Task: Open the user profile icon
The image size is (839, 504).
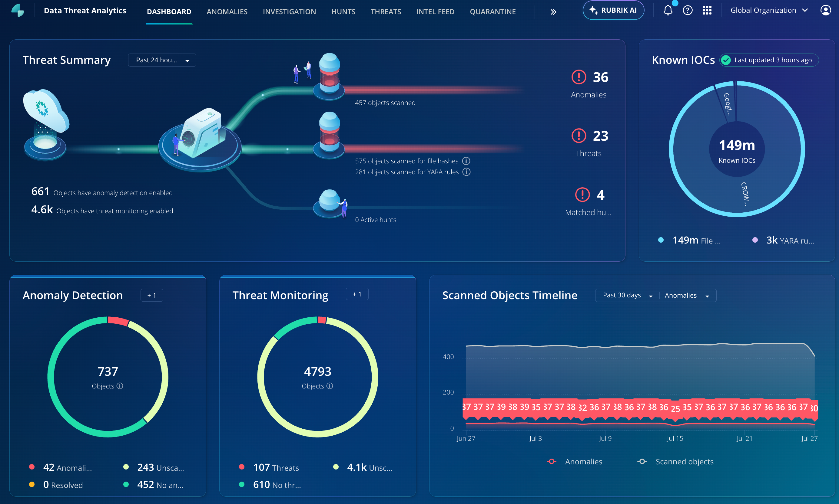Action: click(x=825, y=11)
